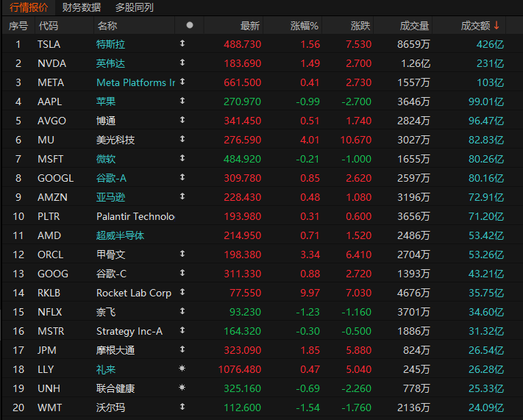Open the 多股同列 tab

tap(135, 7)
